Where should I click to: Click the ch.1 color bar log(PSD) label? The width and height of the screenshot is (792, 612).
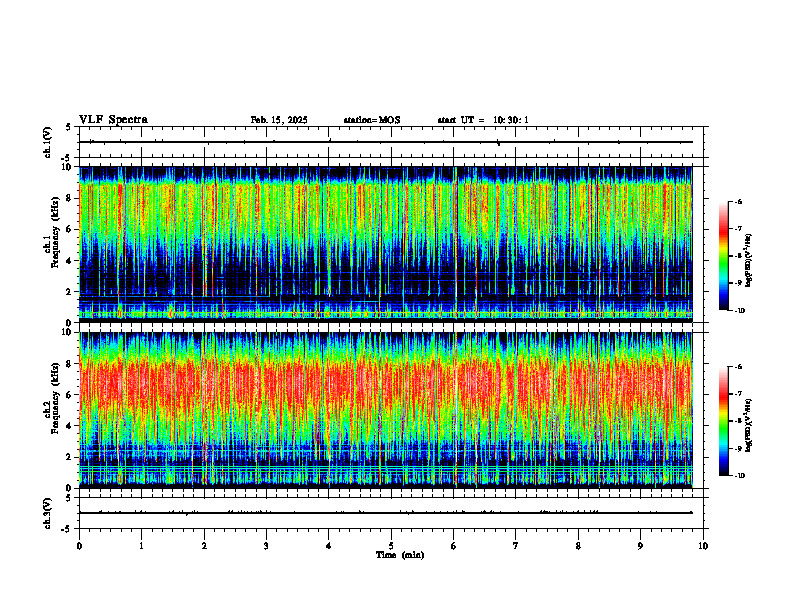[x=749, y=261]
